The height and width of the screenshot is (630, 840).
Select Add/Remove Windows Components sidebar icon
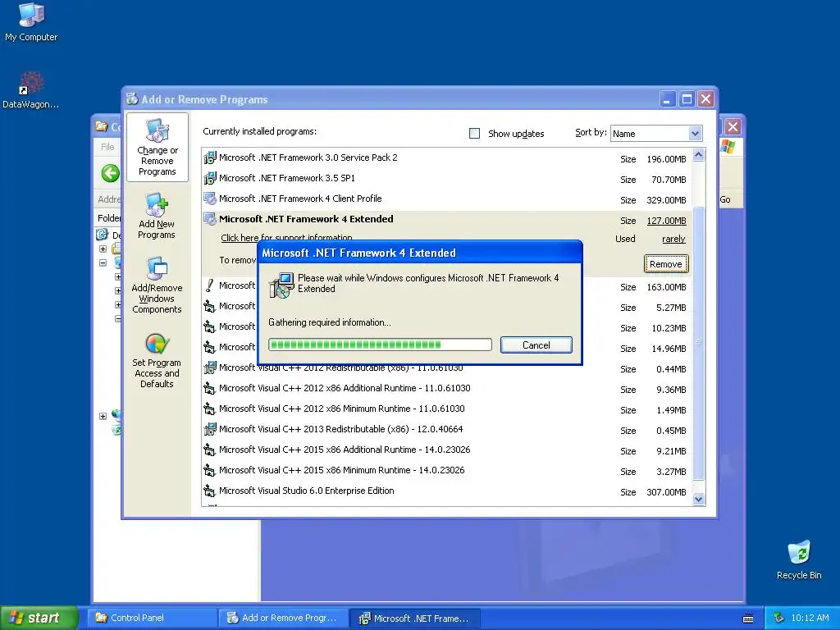(157, 285)
